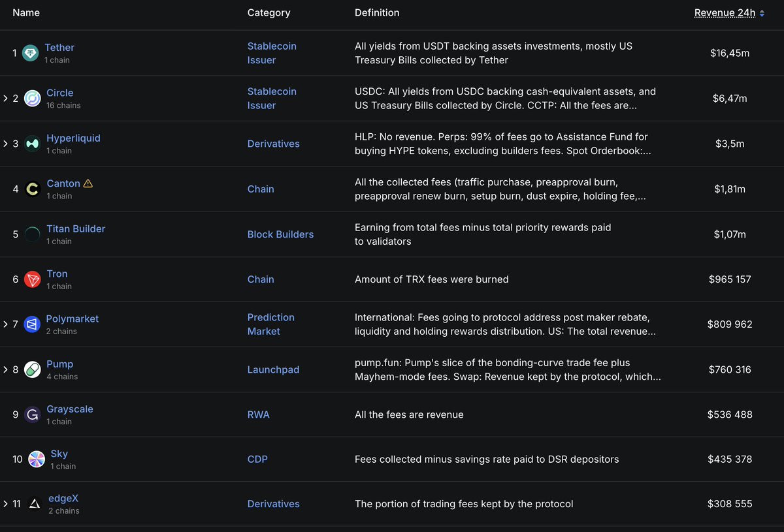The width and height of the screenshot is (784, 532).
Task: Open the Pump protocol link
Action: coord(60,364)
